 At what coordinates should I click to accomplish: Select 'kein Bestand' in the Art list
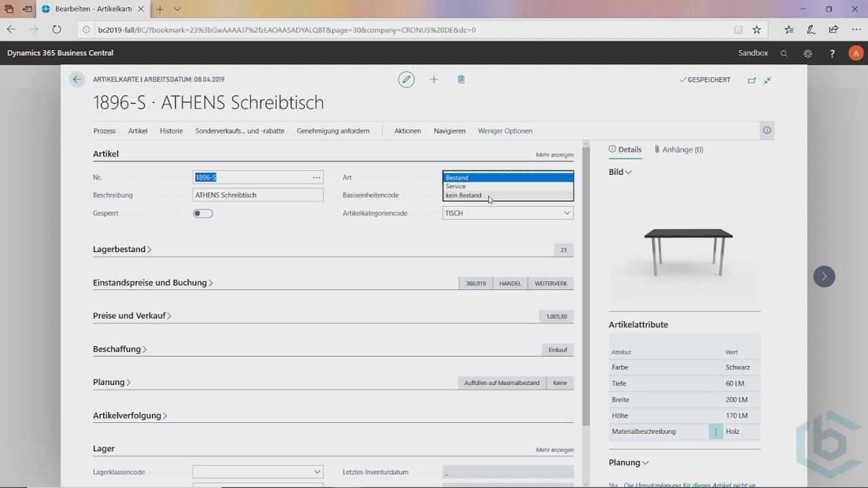[464, 195]
